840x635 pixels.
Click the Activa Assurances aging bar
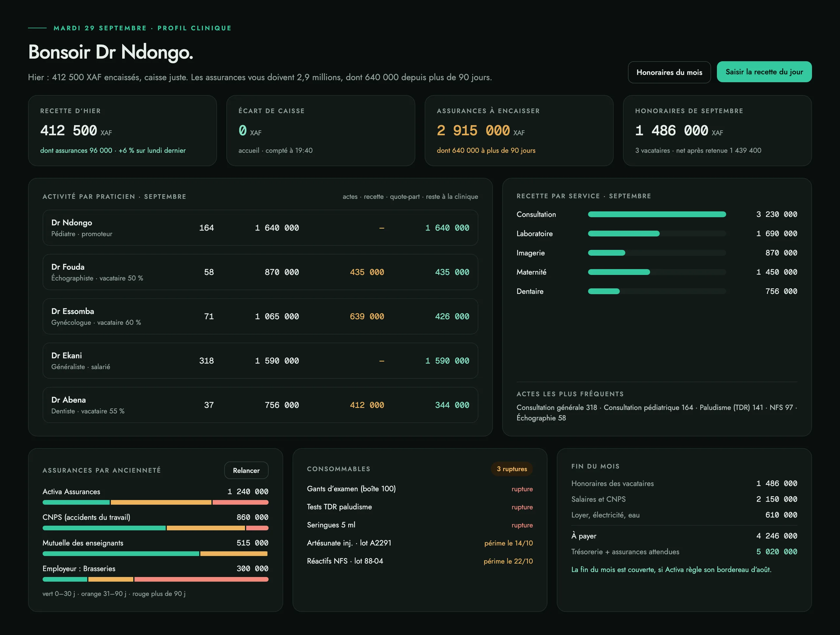155,502
